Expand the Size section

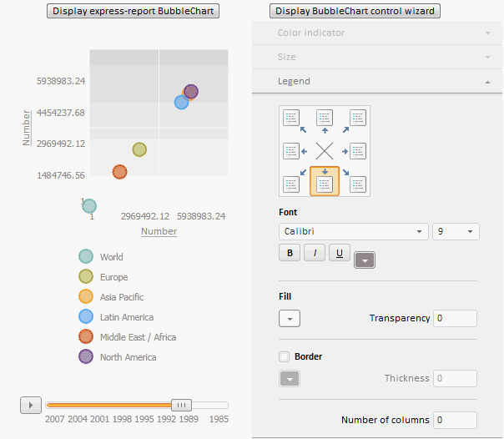(377, 57)
